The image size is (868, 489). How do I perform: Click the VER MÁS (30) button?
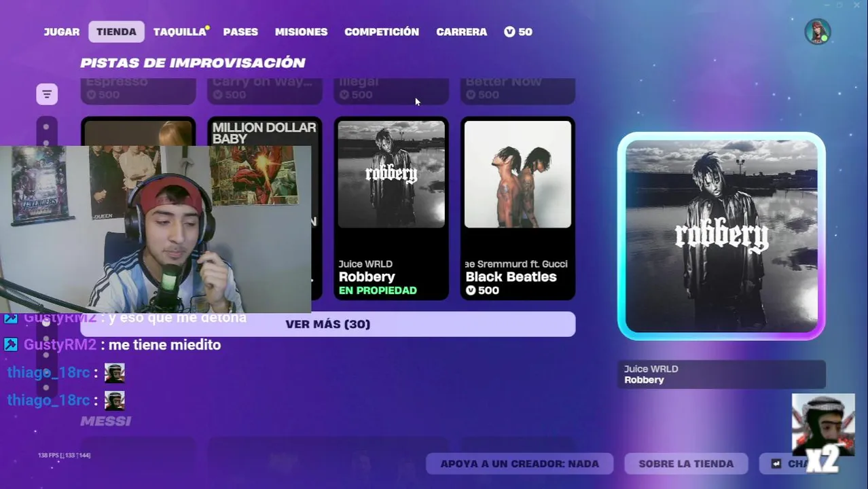(328, 324)
